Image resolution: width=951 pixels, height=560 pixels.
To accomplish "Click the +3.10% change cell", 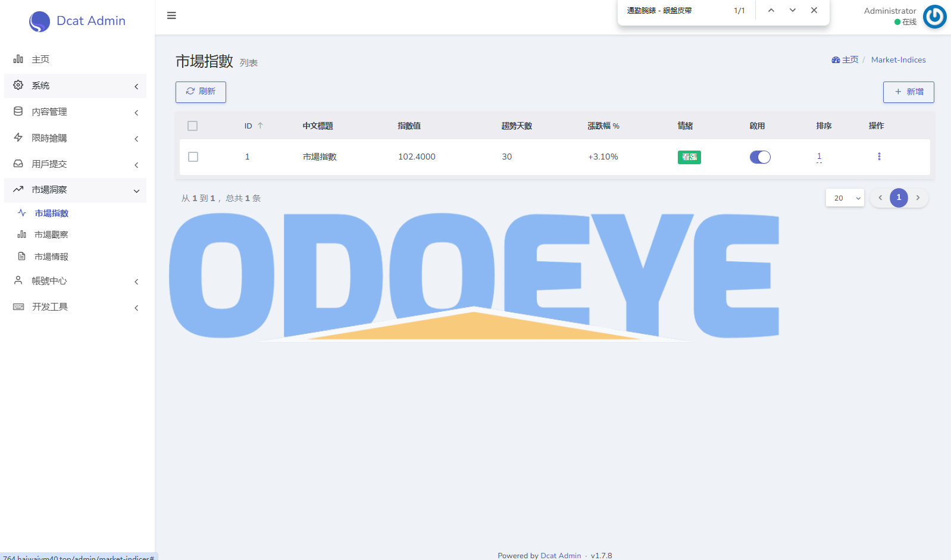I will click(603, 157).
